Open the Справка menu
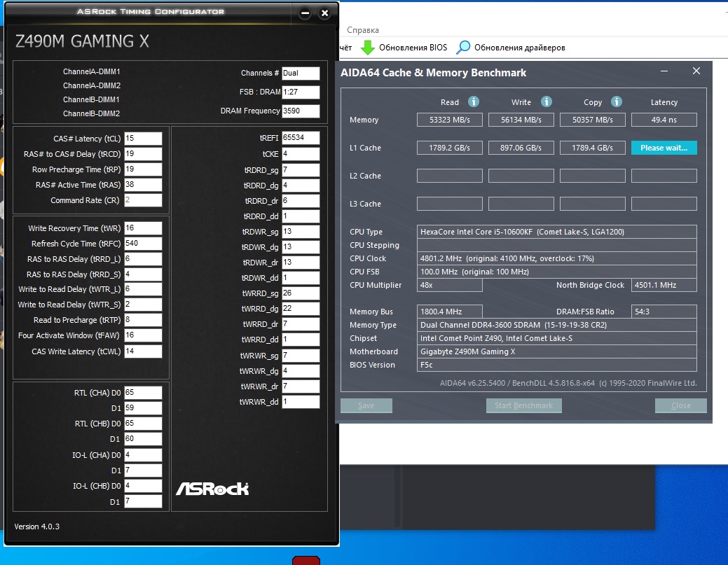The image size is (728, 565). 363,30
